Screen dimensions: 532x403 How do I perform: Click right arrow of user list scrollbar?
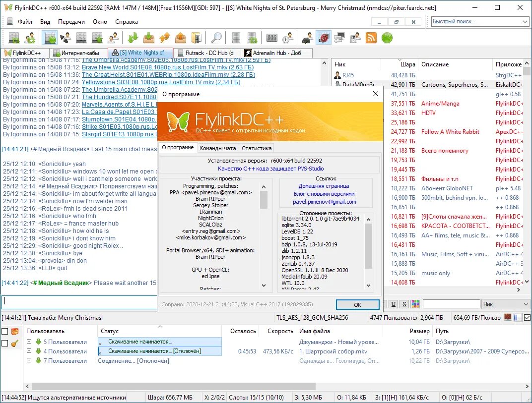click(518, 290)
